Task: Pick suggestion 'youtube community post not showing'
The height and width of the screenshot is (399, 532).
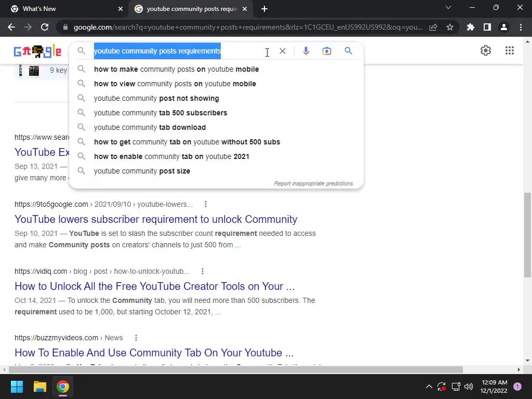Action: coord(216,98)
